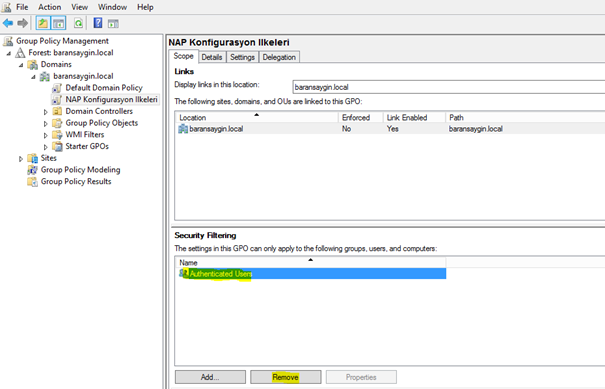
Task: Click the Domain Controllers OU icon
Action: click(57, 111)
